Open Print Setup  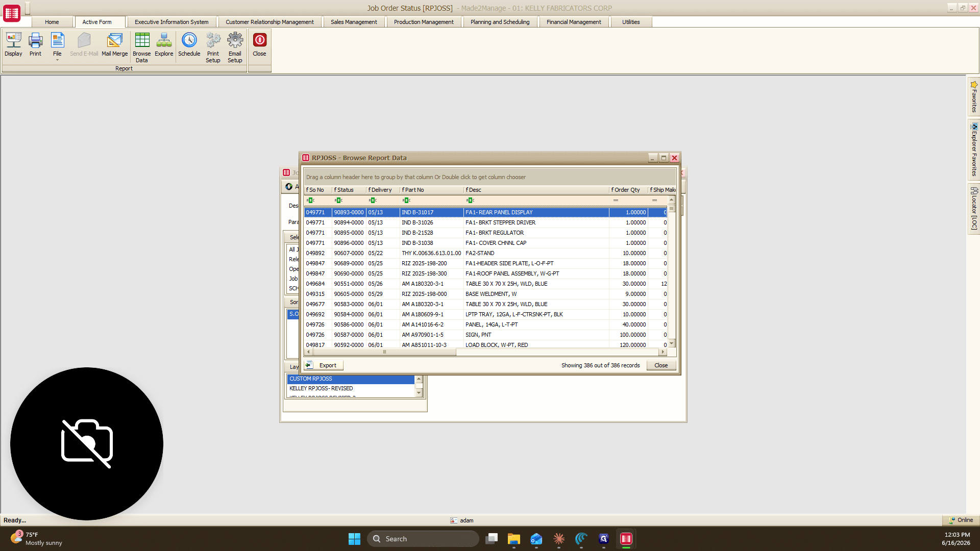[213, 47]
